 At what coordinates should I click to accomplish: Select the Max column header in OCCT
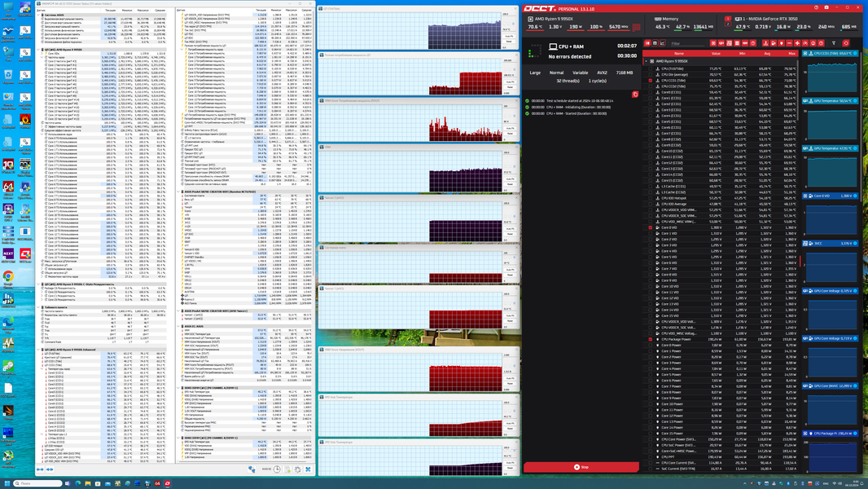tap(791, 53)
